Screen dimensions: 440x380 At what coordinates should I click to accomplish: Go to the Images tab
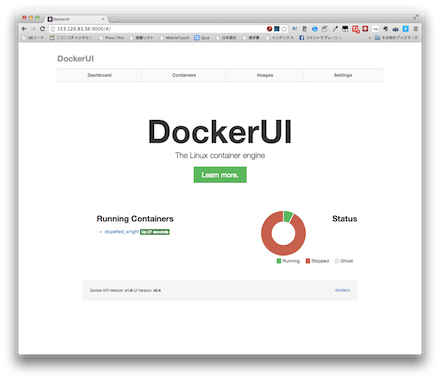point(265,75)
